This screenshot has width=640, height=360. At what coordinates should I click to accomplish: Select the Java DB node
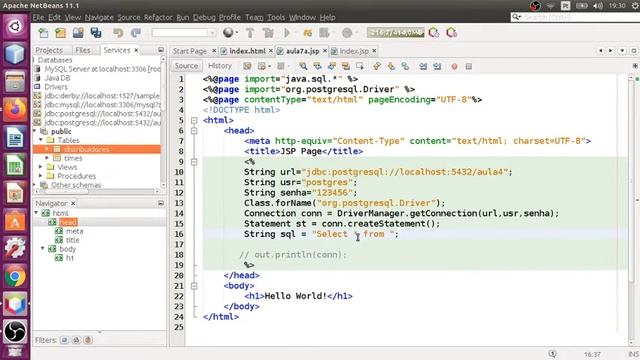coord(57,78)
